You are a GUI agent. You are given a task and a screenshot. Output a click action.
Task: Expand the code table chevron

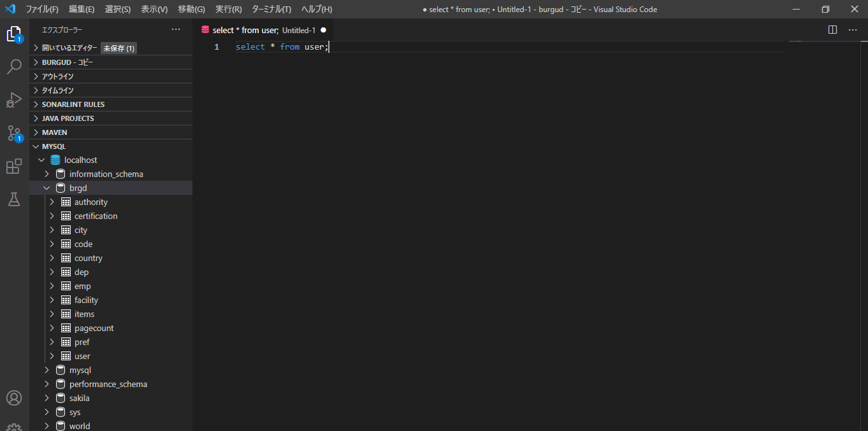point(52,244)
